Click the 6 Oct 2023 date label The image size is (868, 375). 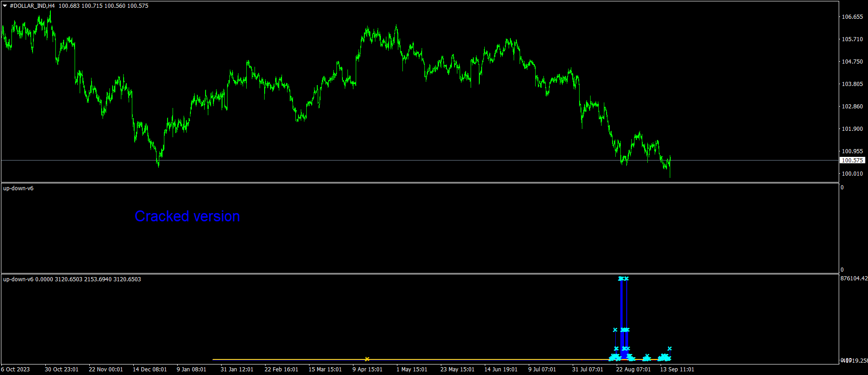(x=16, y=370)
